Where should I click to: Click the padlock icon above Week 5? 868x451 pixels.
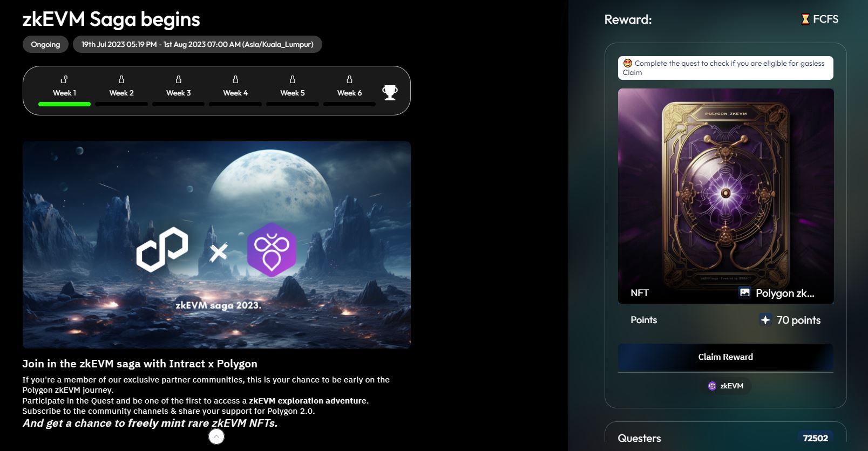pos(293,79)
